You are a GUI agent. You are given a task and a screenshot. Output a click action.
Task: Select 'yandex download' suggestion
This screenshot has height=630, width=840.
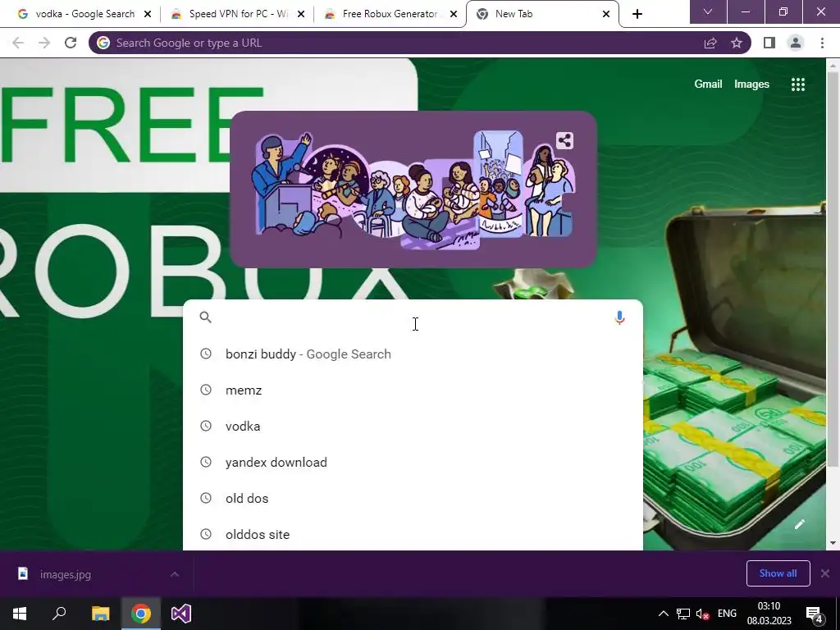click(x=413, y=463)
